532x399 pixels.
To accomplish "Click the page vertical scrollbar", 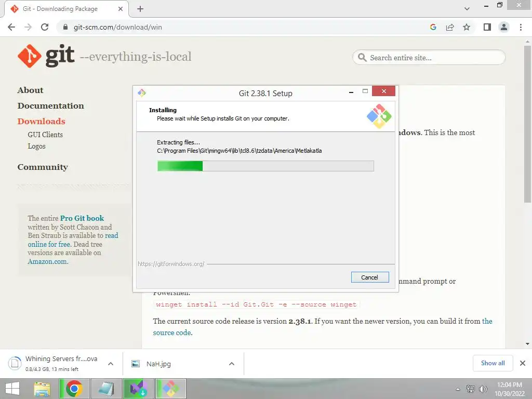I will 527,124.
